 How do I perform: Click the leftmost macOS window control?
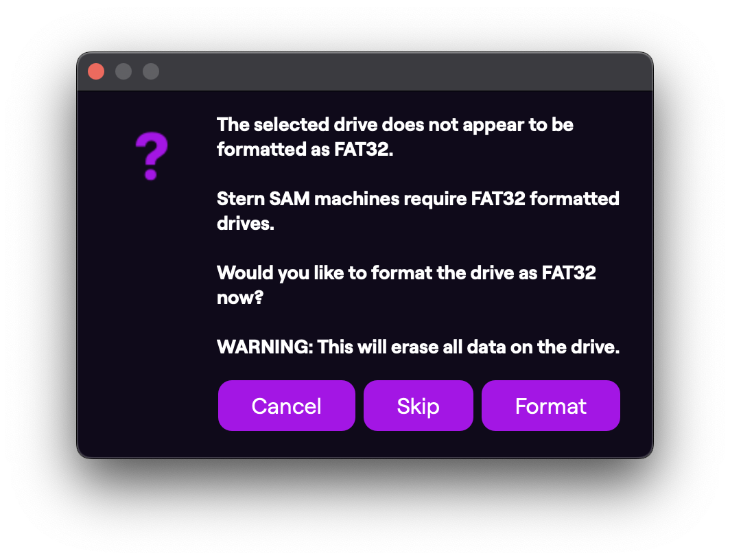coord(96,71)
